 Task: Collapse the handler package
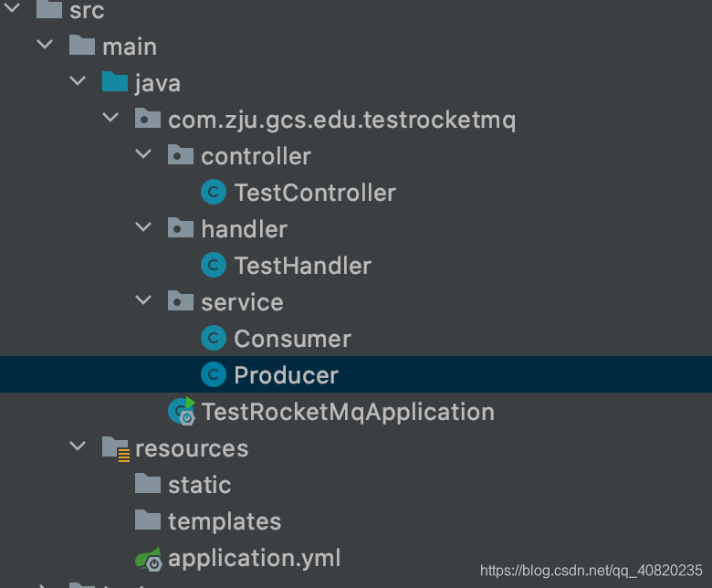click(x=143, y=229)
